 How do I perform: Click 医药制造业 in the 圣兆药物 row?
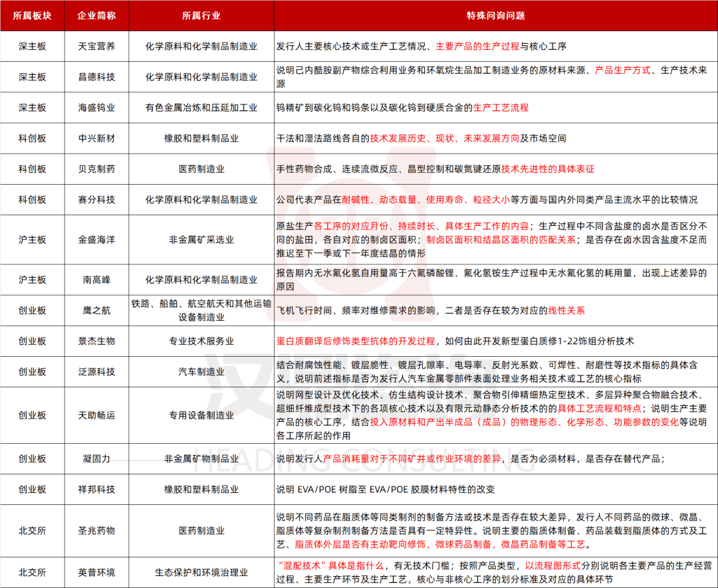coord(201,531)
